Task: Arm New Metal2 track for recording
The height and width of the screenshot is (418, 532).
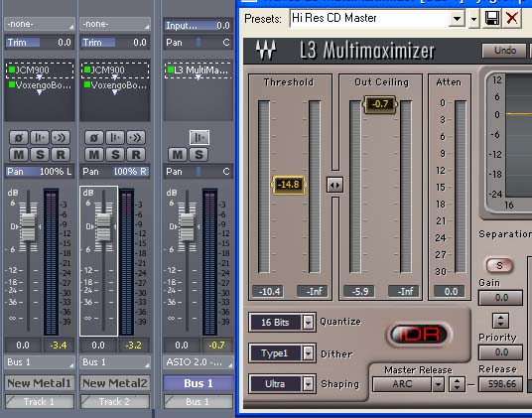Action: coord(136,154)
